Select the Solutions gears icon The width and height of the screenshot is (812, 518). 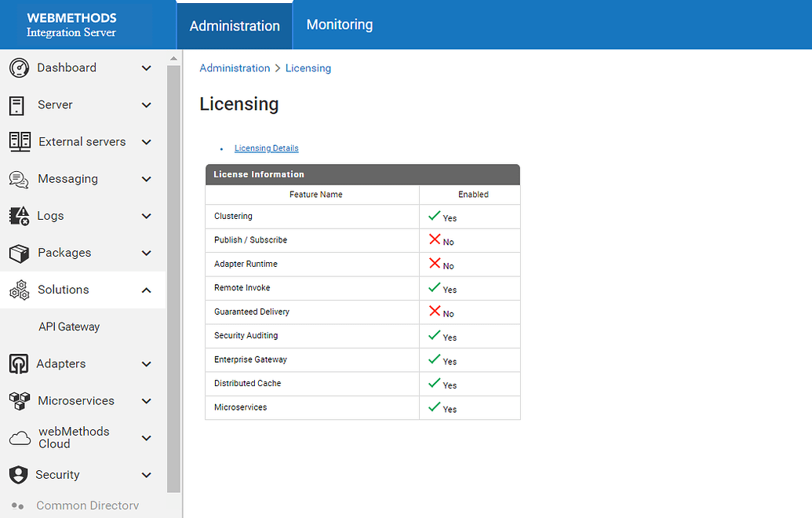(19, 290)
